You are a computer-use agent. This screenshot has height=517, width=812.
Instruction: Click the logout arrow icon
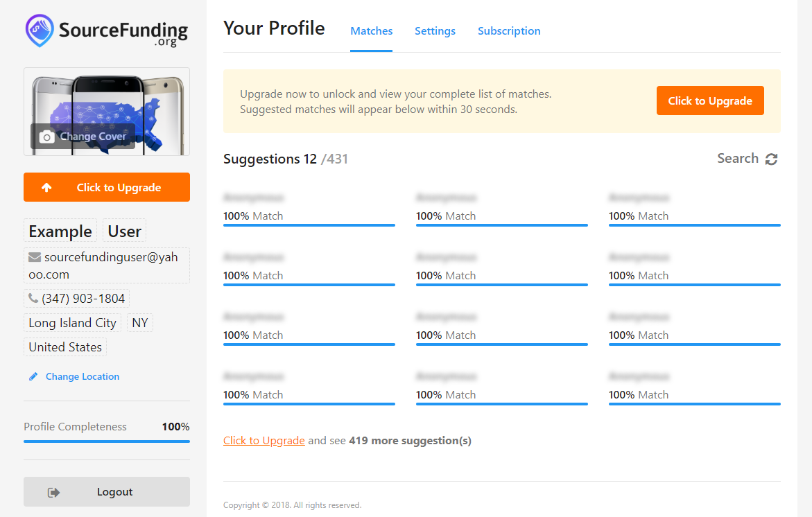pos(54,492)
